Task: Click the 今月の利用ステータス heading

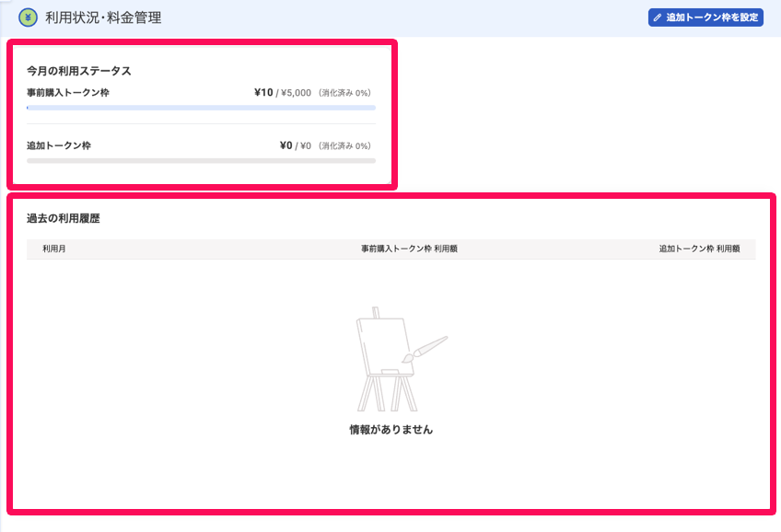Action: pos(78,71)
